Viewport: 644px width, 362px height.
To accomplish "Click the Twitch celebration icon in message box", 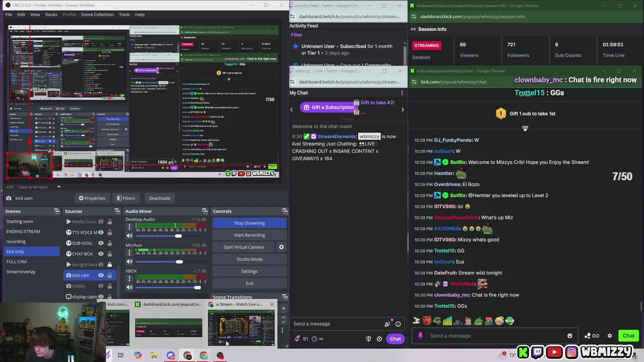I will (387, 324).
